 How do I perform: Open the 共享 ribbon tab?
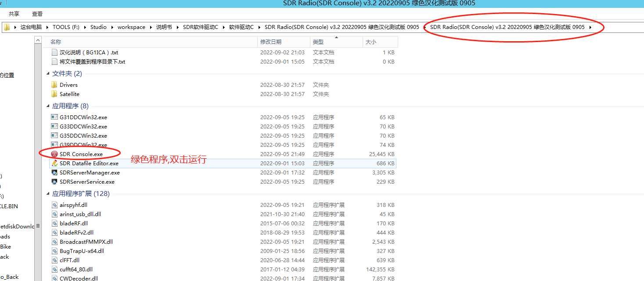pos(14,14)
